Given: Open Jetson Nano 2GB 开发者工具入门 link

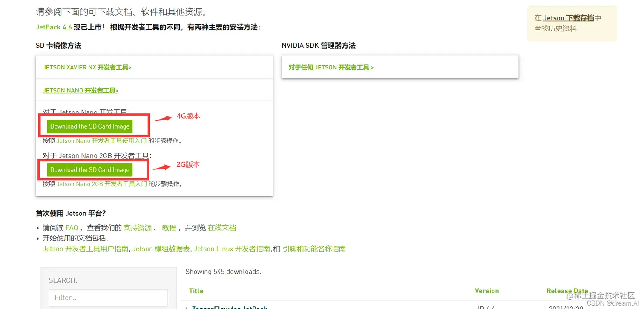Looking at the screenshot, I should coord(102,184).
